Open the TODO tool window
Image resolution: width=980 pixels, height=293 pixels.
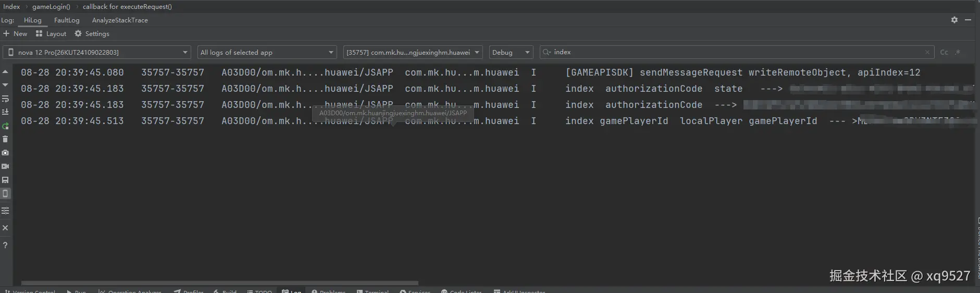point(259,291)
